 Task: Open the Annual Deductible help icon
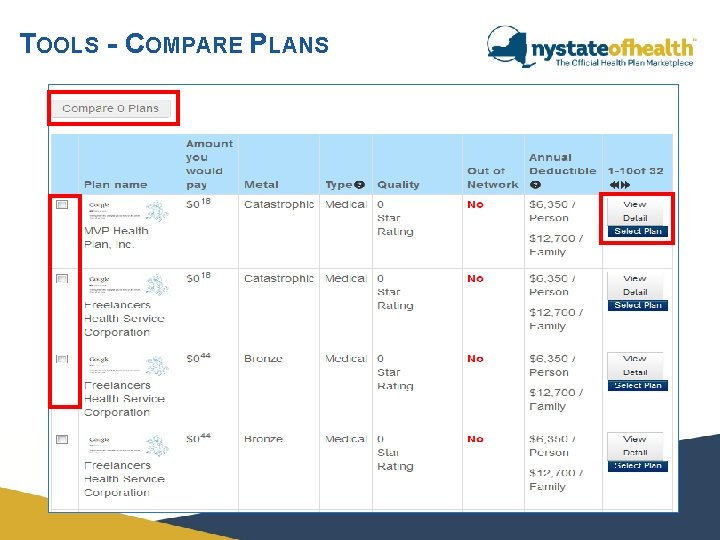coord(535,185)
